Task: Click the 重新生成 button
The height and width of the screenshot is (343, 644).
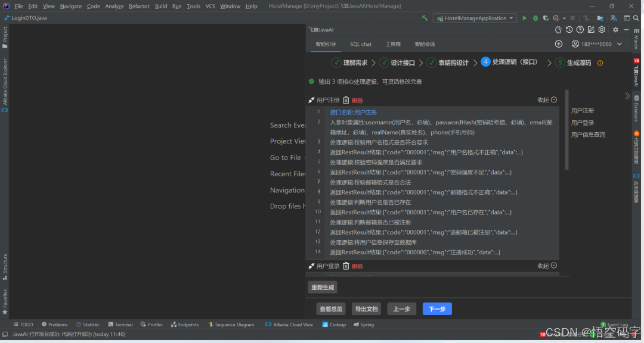Action: [x=323, y=287]
